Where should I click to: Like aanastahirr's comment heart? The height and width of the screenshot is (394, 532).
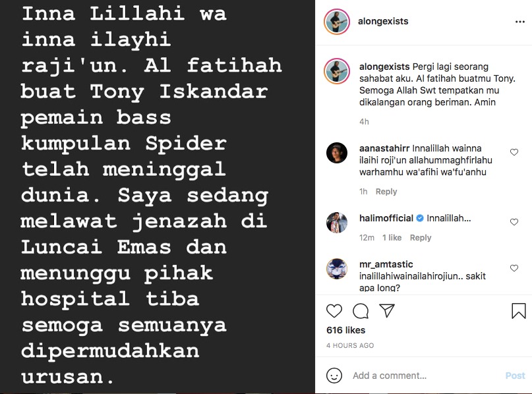tap(514, 152)
